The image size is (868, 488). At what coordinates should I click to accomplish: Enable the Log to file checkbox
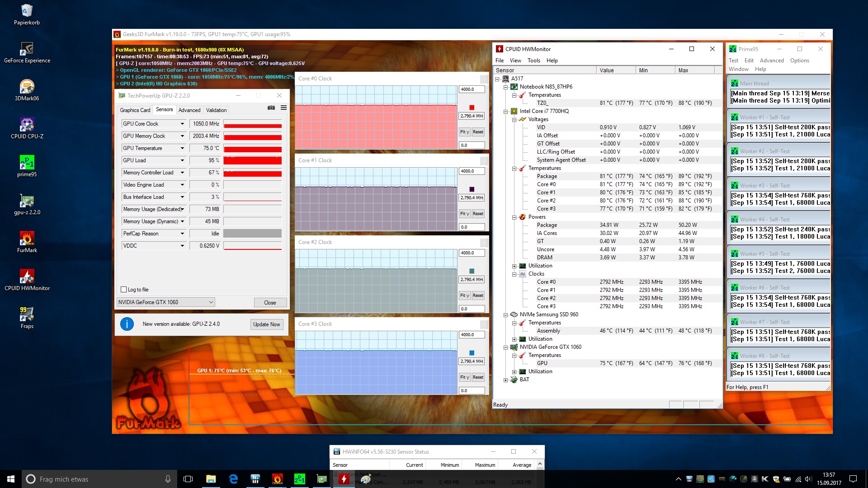click(124, 290)
